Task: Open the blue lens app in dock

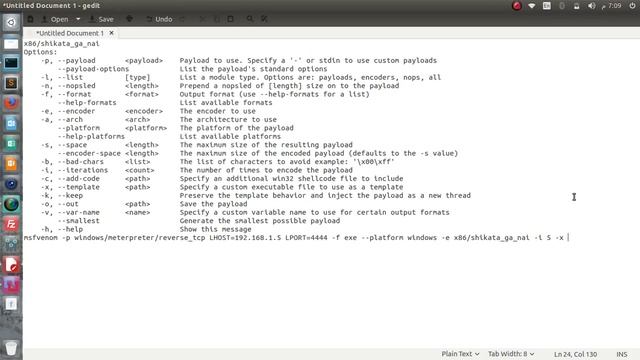Action: pos(11,184)
